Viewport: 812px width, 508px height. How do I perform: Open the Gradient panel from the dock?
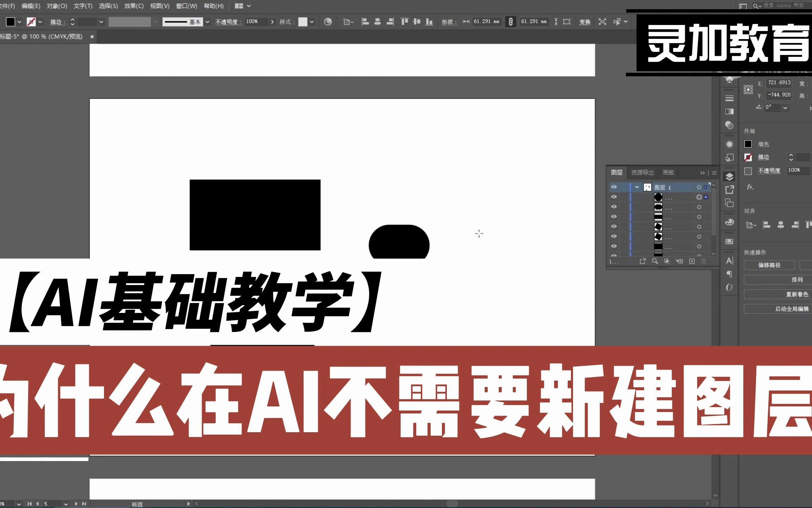(729, 111)
